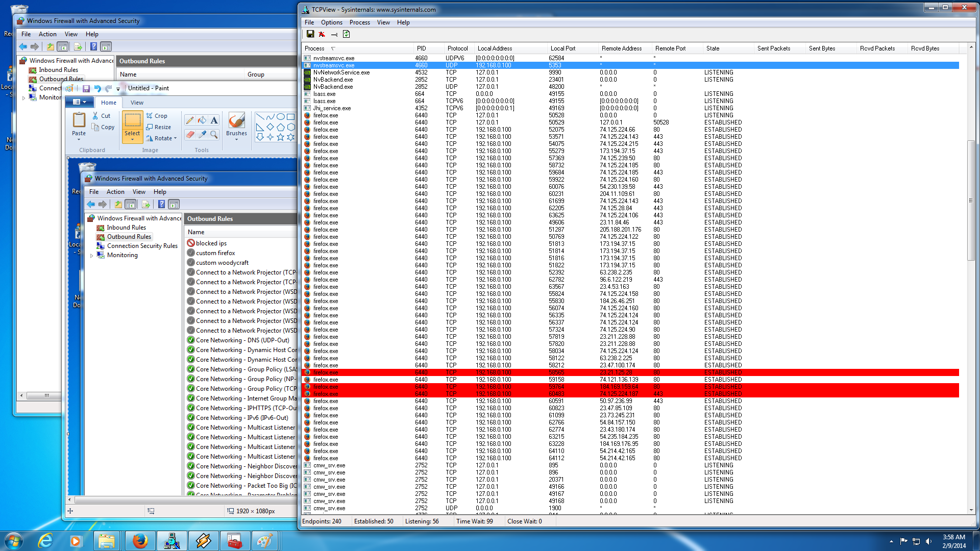Select the Curve shape in Paint
This screenshot has width=980, height=551.
pos(270,117)
